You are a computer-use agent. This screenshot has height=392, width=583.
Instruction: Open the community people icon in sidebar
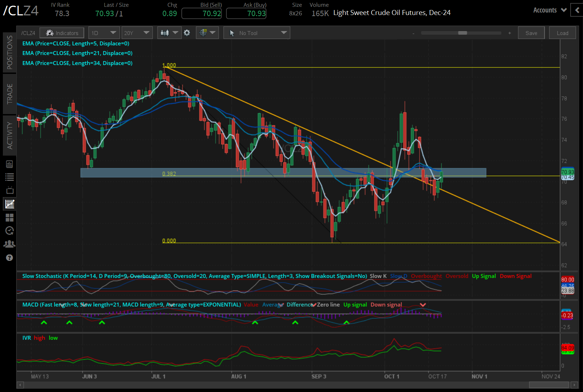[10, 244]
